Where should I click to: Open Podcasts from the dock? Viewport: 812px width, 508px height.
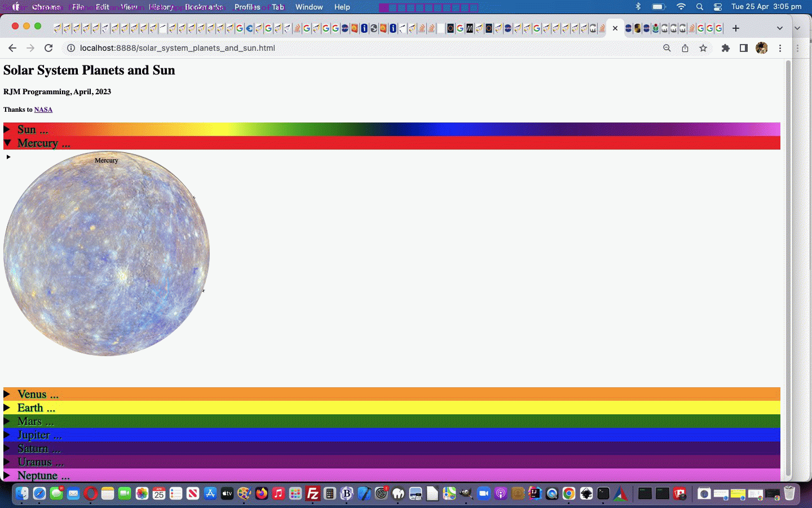(x=501, y=494)
